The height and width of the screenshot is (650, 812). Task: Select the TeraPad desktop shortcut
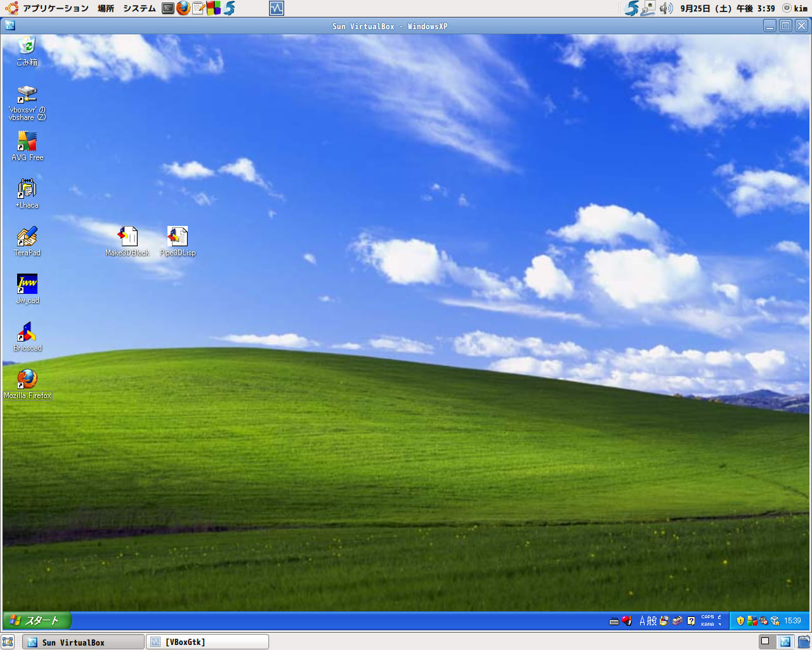[x=27, y=241]
